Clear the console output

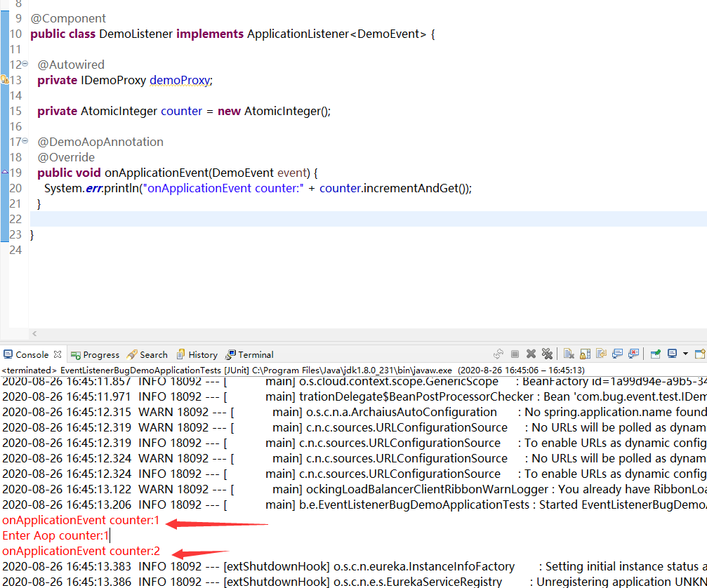click(x=569, y=354)
